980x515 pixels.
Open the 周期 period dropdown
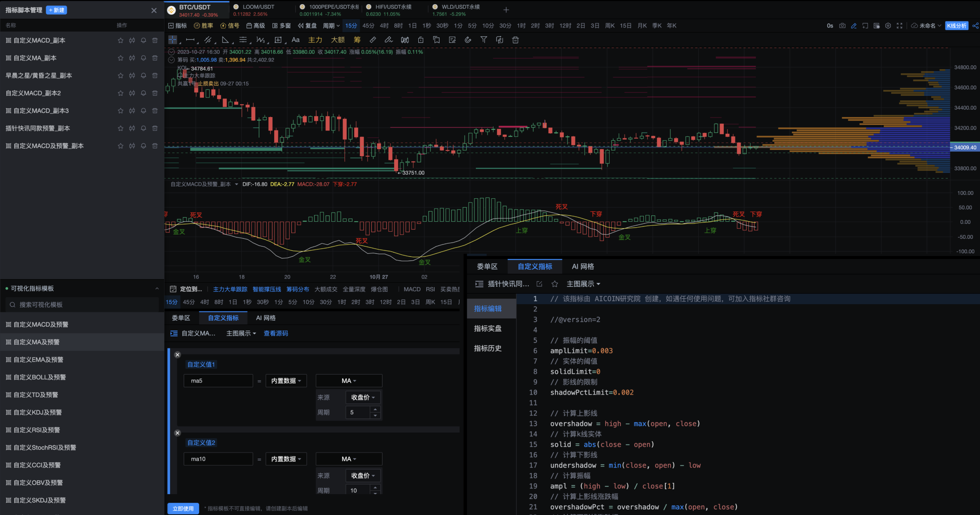pyautogui.click(x=331, y=26)
